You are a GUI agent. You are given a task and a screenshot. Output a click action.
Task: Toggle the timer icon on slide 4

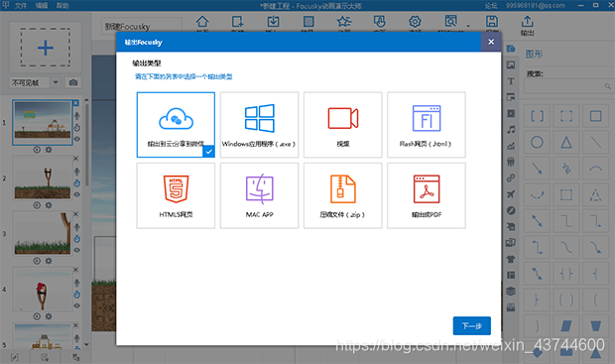77,295
